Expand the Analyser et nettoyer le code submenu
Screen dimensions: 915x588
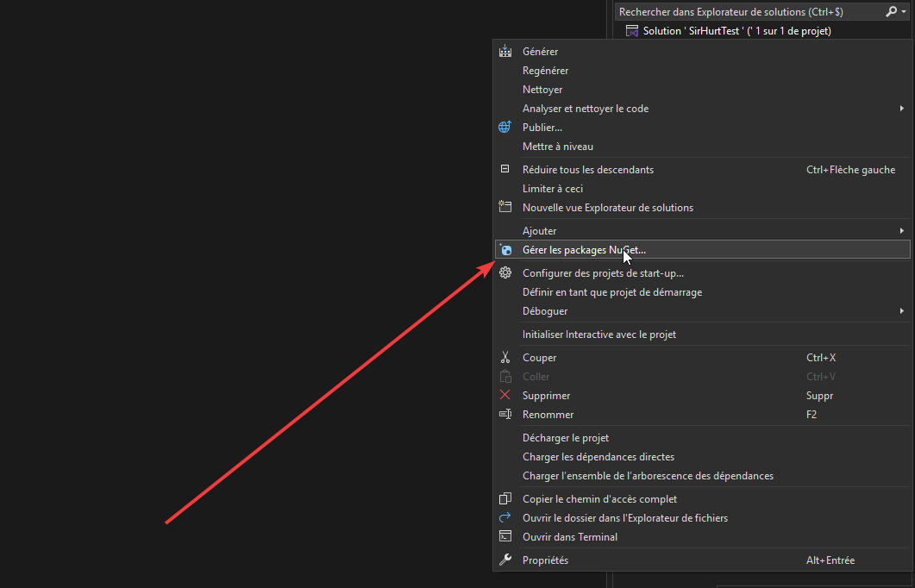coord(901,109)
